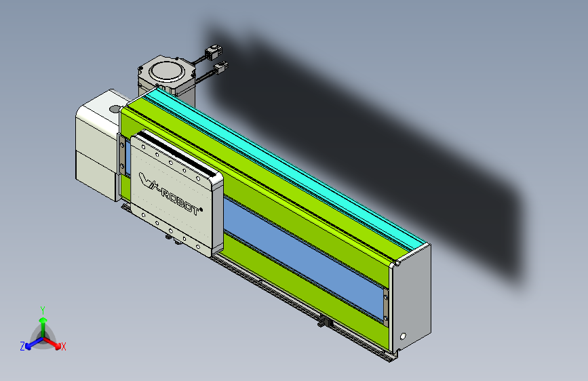Select the lower motor cable connector
Screen dimensions: 588x381
tap(220, 68)
